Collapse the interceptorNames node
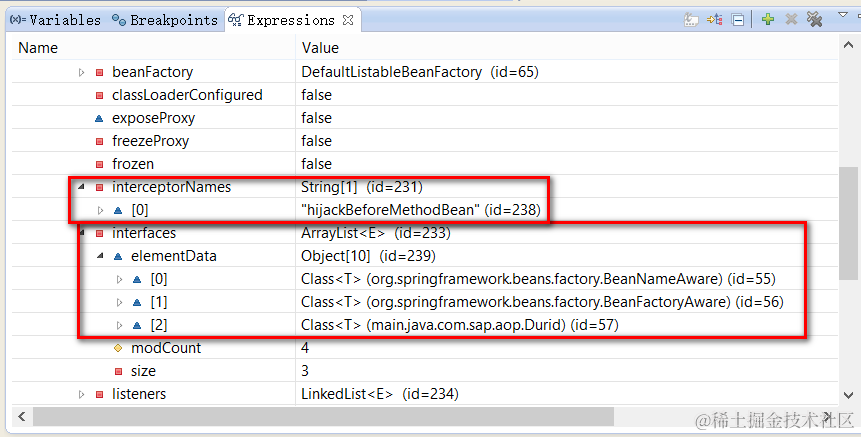Viewport: 861px width, 437px height. [81, 187]
